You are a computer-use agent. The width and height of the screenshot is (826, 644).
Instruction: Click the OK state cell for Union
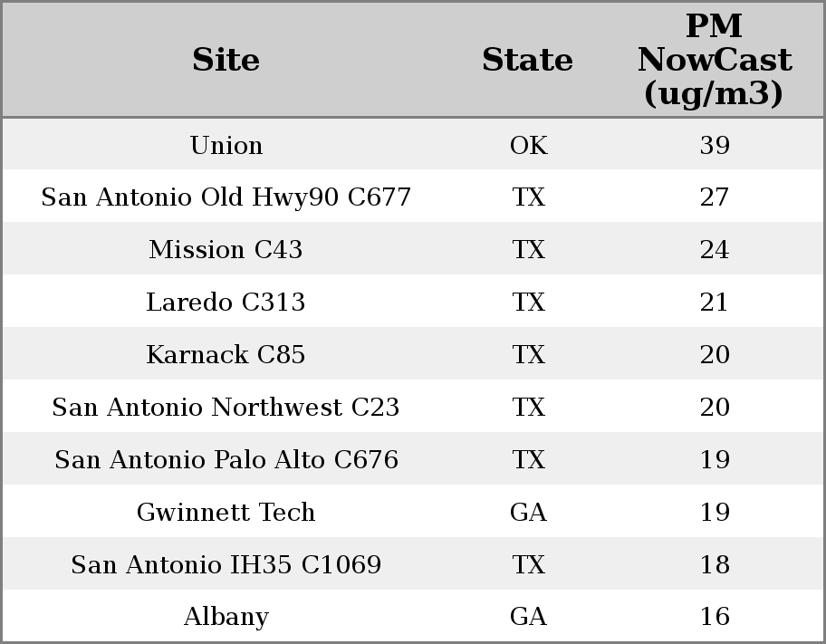(x=528, y=146)
